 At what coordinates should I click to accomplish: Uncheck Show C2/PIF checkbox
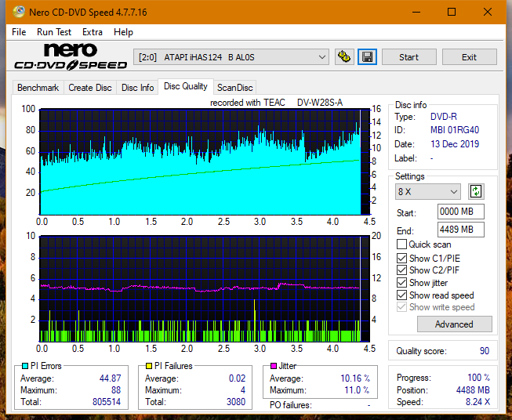point(401,270)
